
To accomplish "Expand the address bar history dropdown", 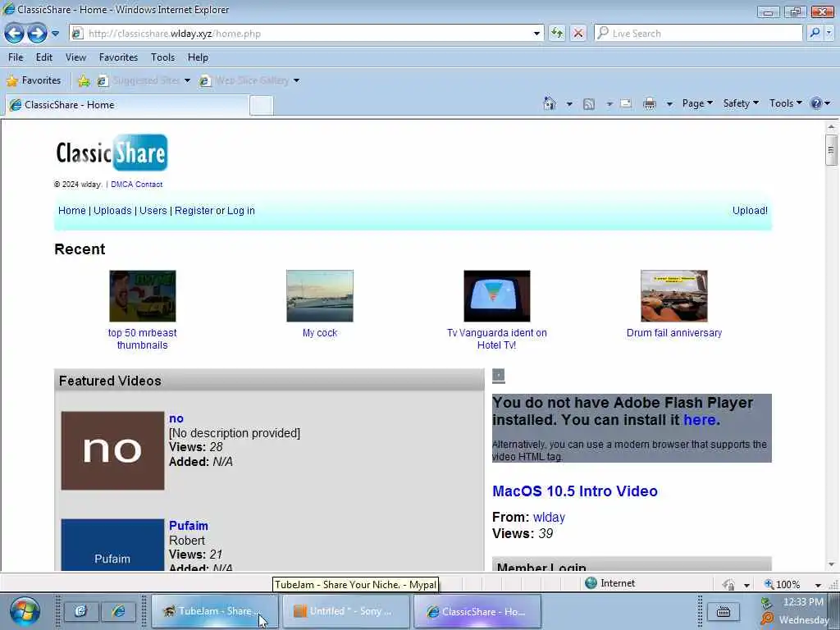I will 536,34.
